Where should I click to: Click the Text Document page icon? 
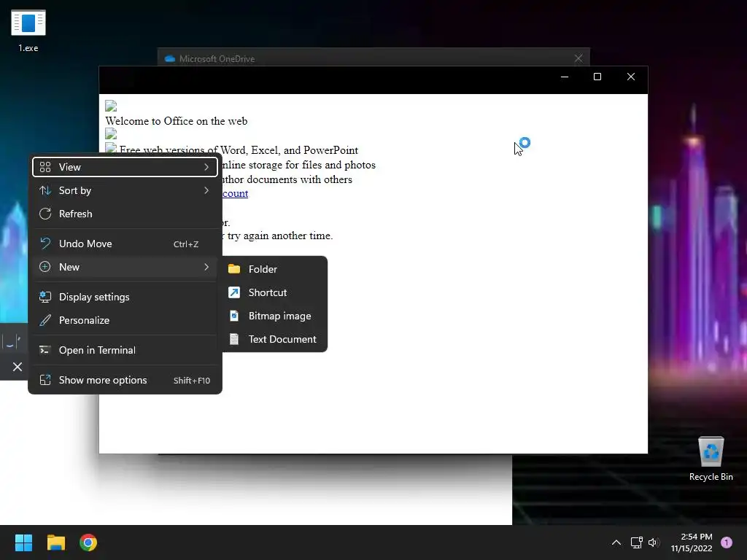234,339
